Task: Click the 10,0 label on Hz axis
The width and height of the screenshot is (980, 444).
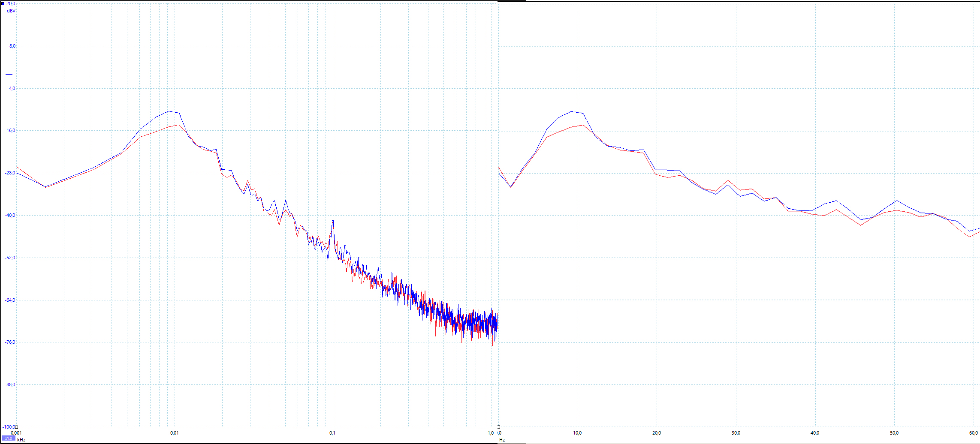Action: [578, 433]
